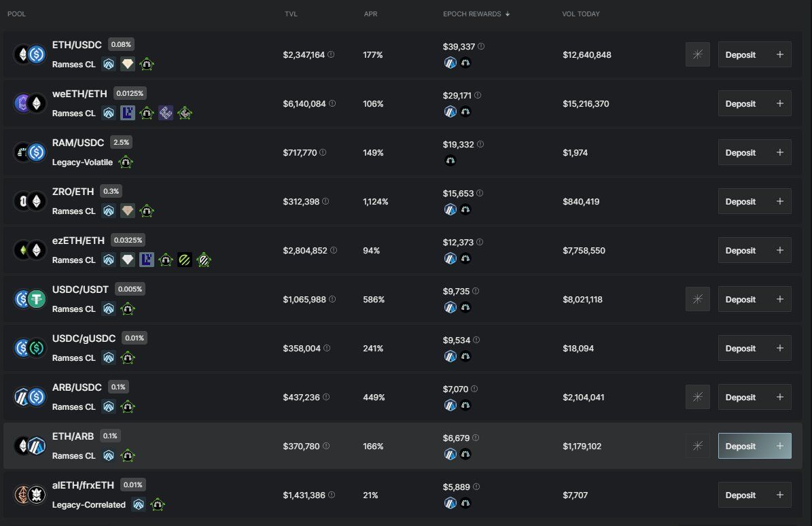Click the diamond badge icon in ZRO/ETH row
This screenshot has height=526, width=812.
tap(127, 211)
